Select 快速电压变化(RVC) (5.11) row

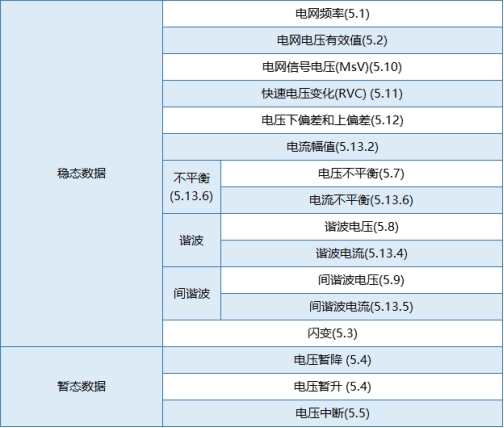[x=333, y=94]
